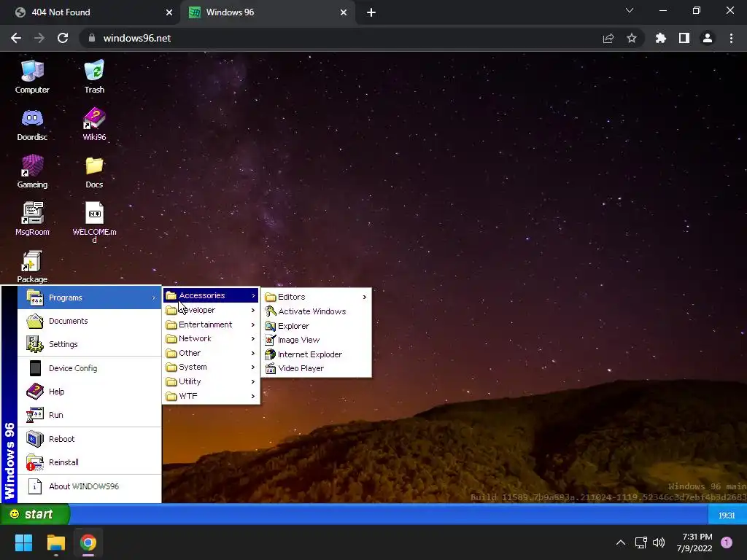Select Reinstall in the start menu

[90, 462]
